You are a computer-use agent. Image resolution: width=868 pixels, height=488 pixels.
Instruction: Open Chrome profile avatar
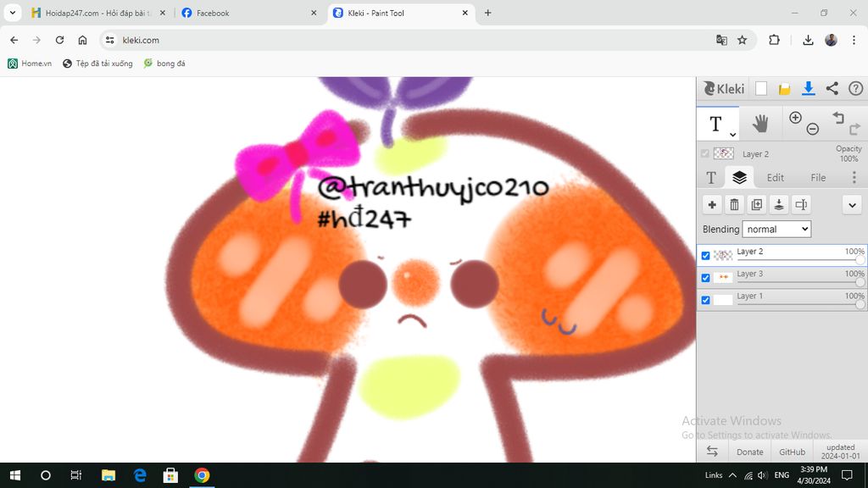pyautogui.click(x=831, y=40)
